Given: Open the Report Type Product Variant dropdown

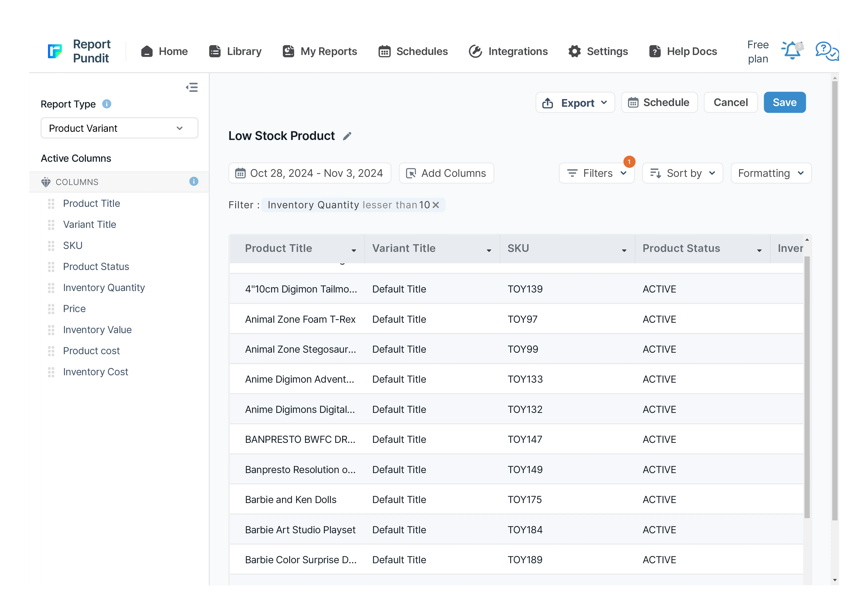Looking at the screenshot, I should (119, 128).
